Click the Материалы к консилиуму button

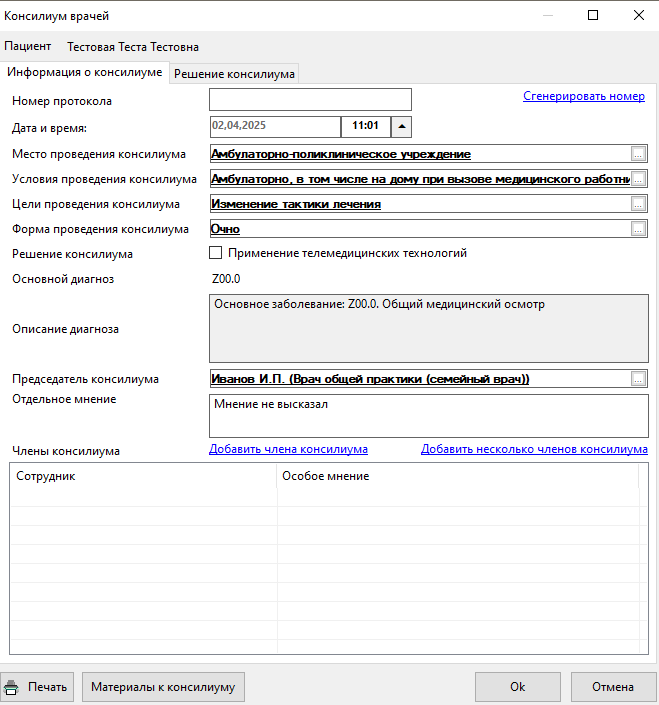[x=163, y=687]
